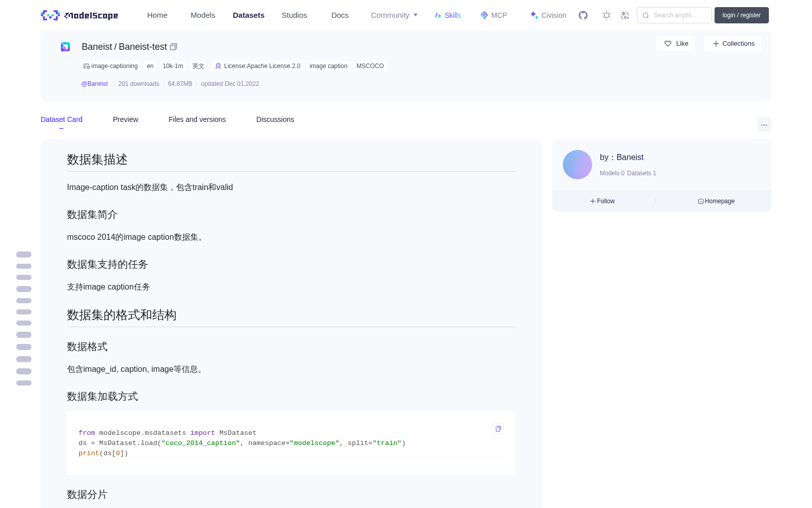Click the updated Dec 01,2022 text
Screen dimensions: 812x508
point(230,84)
